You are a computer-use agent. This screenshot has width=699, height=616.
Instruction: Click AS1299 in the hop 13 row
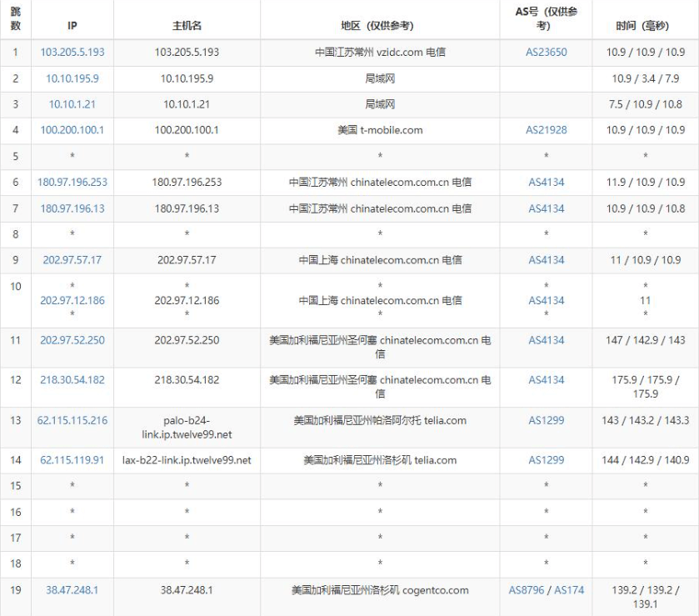(546, 420)
